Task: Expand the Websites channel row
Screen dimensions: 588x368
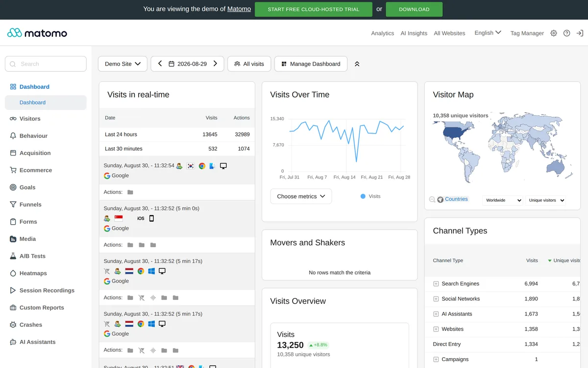Action: [436, 329]
